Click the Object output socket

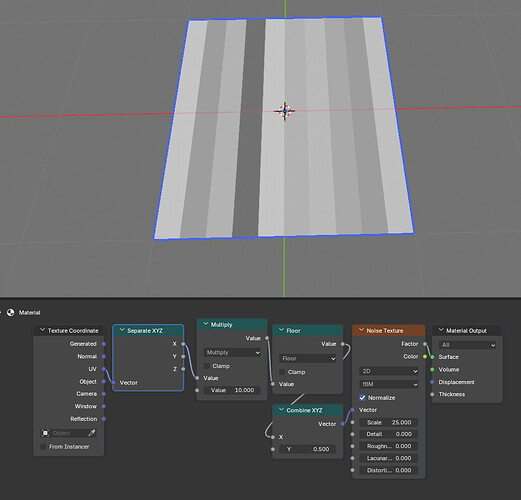[104, 381]
